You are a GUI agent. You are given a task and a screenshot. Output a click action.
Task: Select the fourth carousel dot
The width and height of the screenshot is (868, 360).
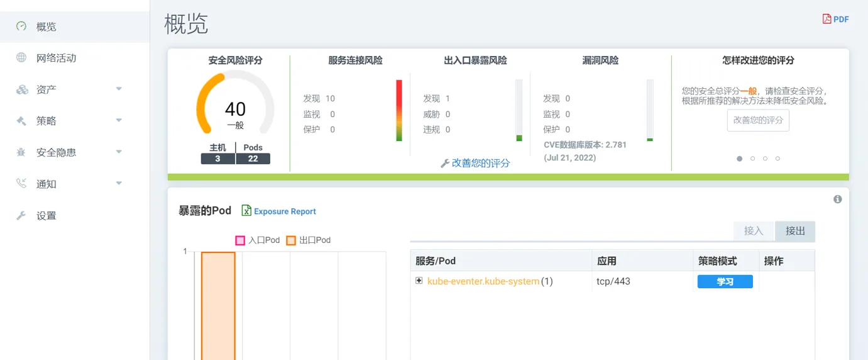(777, 159)
